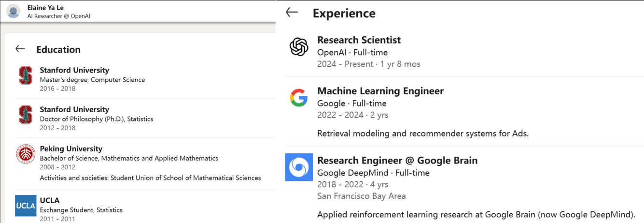Click the Peking University seal logo
644x223 pixels.
pyautogui.click(x=26, y=154)
